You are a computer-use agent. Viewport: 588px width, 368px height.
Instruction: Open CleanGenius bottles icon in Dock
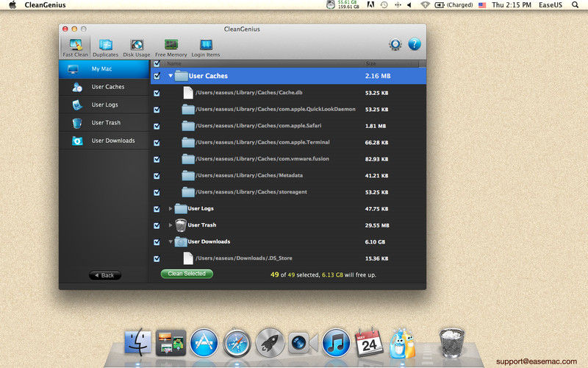(402, 343)
